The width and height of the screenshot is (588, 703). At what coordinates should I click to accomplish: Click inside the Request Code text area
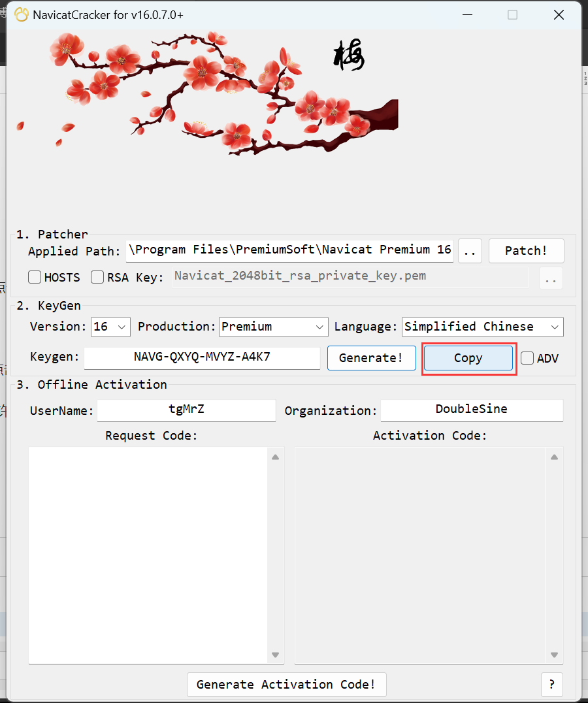click(148, 555)
